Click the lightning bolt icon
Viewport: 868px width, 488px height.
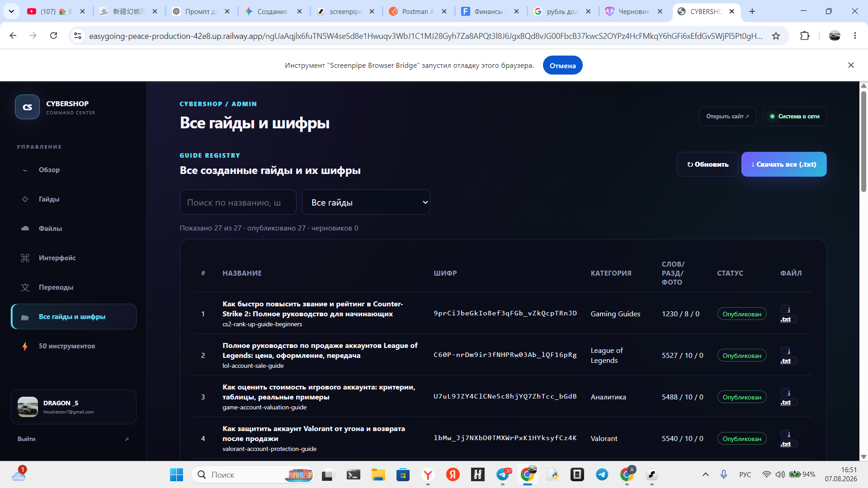point(25,346)
